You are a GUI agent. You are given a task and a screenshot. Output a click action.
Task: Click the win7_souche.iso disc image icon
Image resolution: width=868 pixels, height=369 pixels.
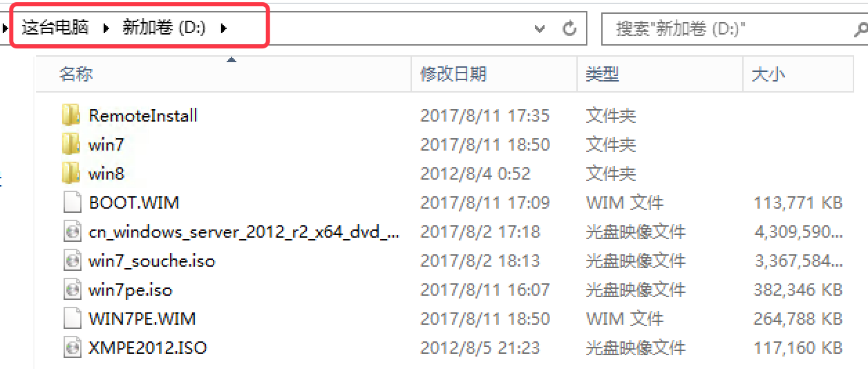[72, 261]
